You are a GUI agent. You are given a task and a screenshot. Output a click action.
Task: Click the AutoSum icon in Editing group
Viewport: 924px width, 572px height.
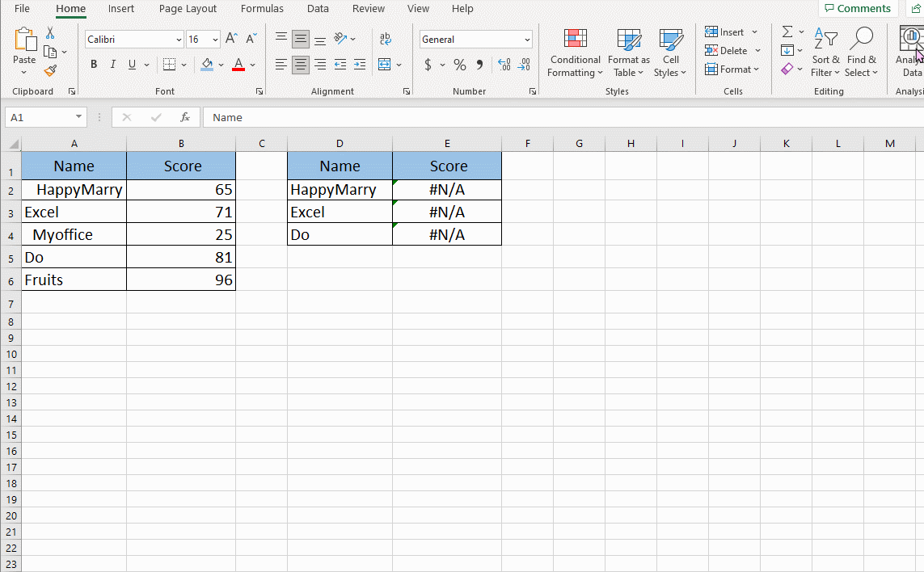point(787,32)
